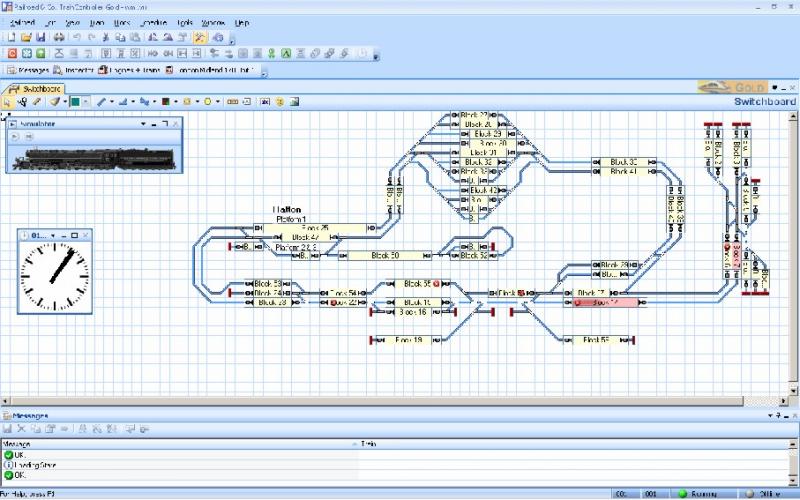The width and height of the screenshot is (800, 500).
Task: Click the Print icon in the toolbar
Action: point(59,37)
